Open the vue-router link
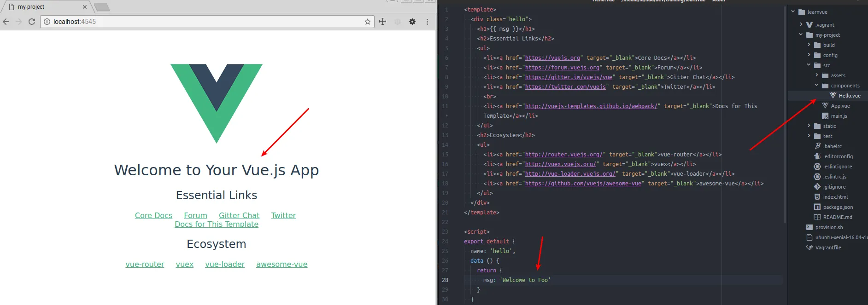Image resolution: width=868 pixels, height=305 pixels. coord(145,264)
